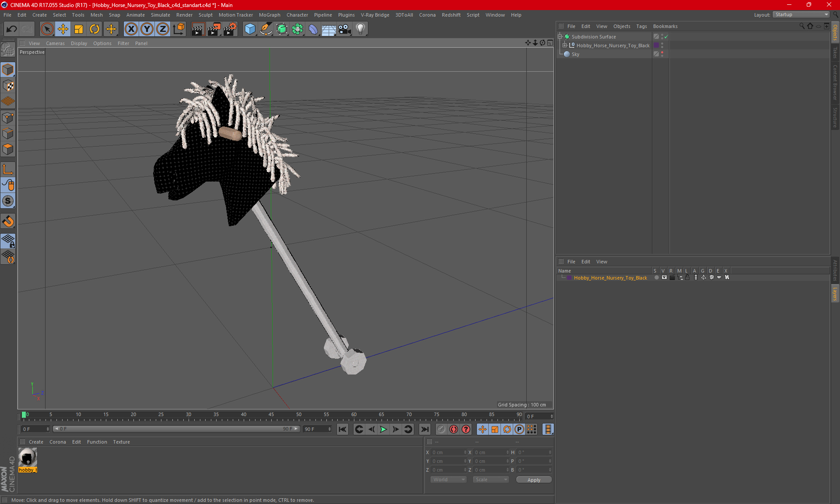
Task: Switch to Edges mode
Action: tap(8, 133)
